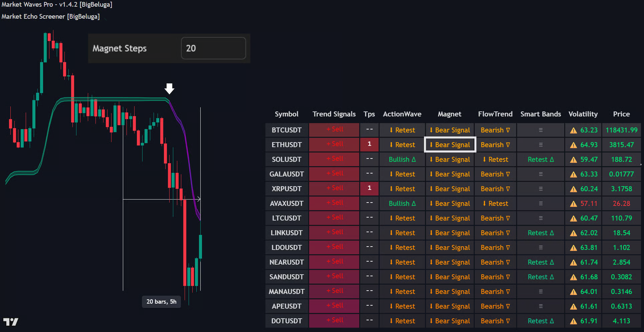Select the SOLUSDT symbol row
Image resolution: width=644 pixels, height=332 pixels.
tap(286, 159)
